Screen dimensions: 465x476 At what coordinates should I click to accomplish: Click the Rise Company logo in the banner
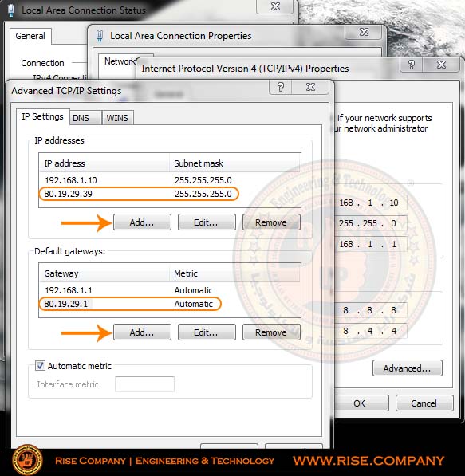28,460
